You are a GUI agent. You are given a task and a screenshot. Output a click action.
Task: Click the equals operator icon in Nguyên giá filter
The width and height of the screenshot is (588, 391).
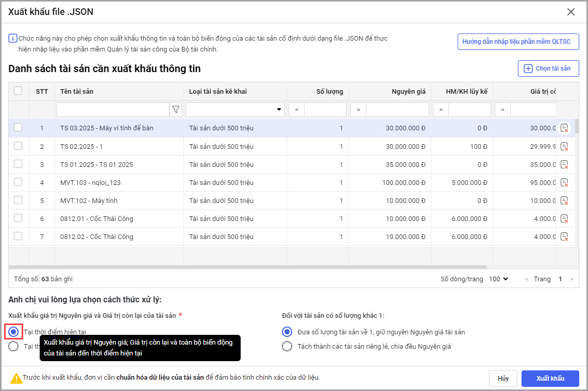click(x=358, y=110)
